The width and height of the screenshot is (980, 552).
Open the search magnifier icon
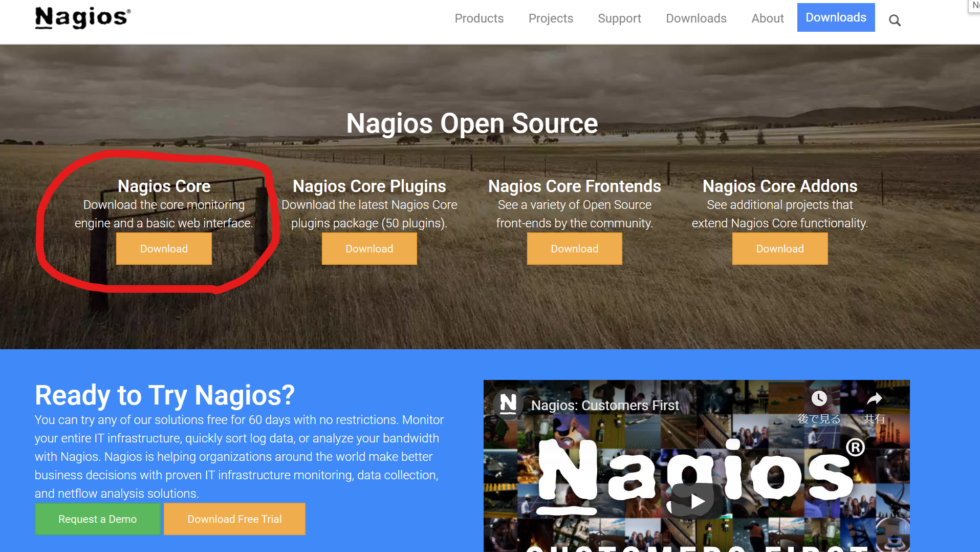coord(895,20)
